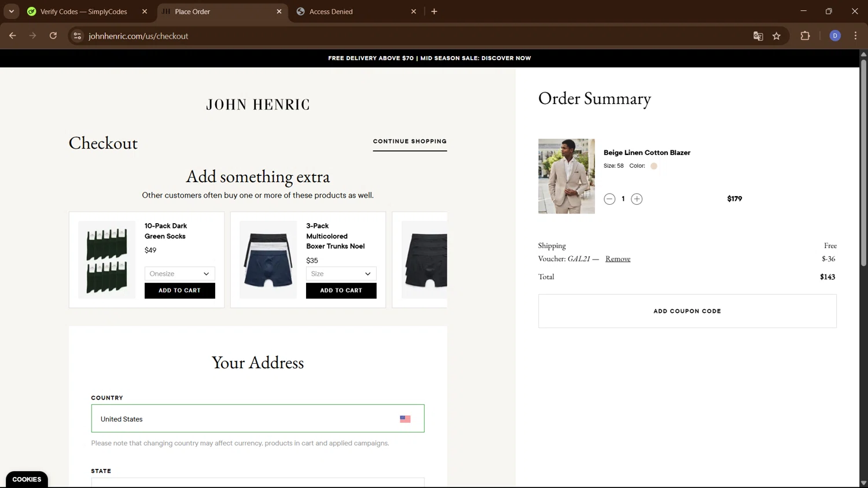This screenshot has height=488, width=868.
Task: Click the Beige Linen Cotton Blazer title
Action: 647,153
